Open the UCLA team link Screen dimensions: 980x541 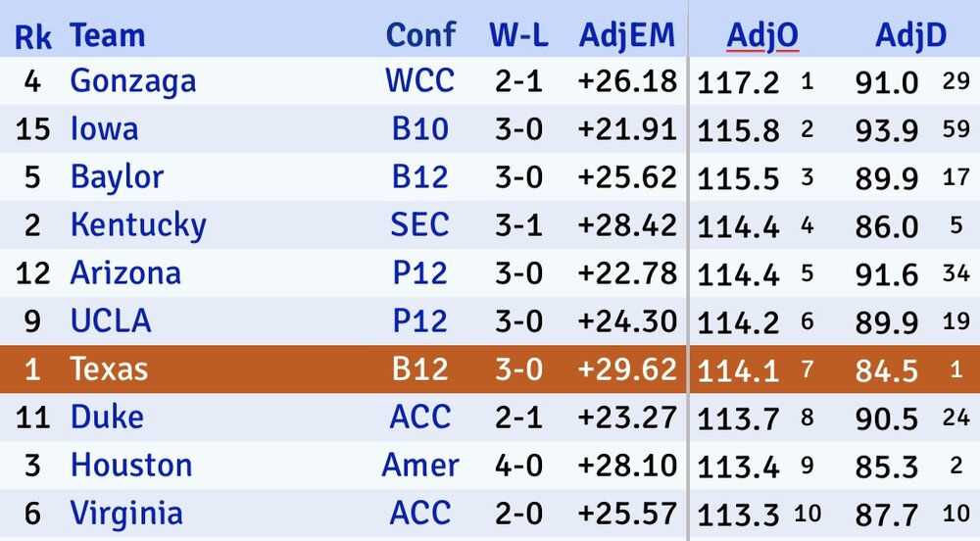(111, 320)
